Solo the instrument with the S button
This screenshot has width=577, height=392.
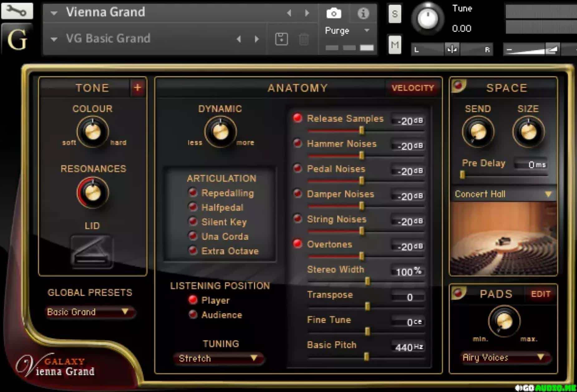point(395,14)
